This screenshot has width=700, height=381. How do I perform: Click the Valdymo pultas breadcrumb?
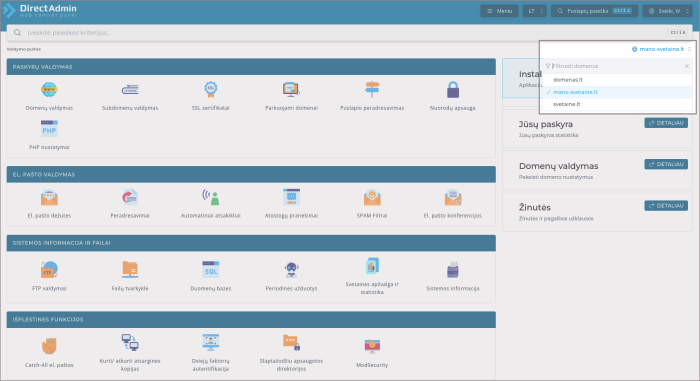(x=24, y=49)
